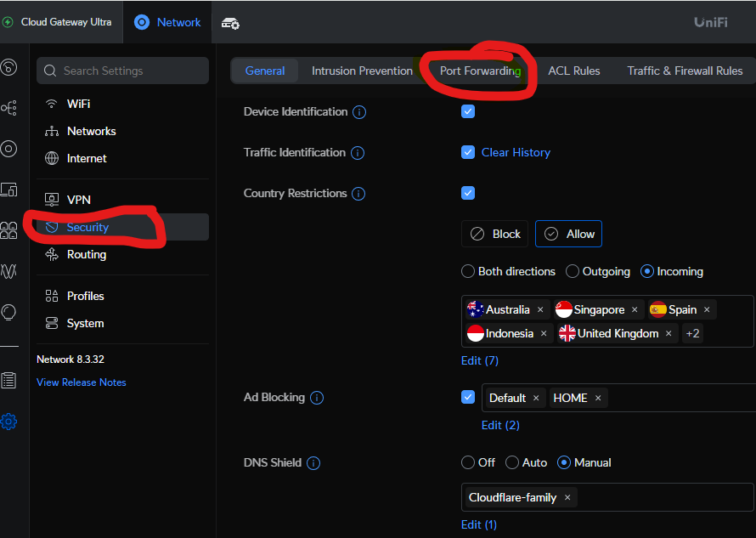Switch to the General tab
The image size is (756, 538).
tap(265, 71)
